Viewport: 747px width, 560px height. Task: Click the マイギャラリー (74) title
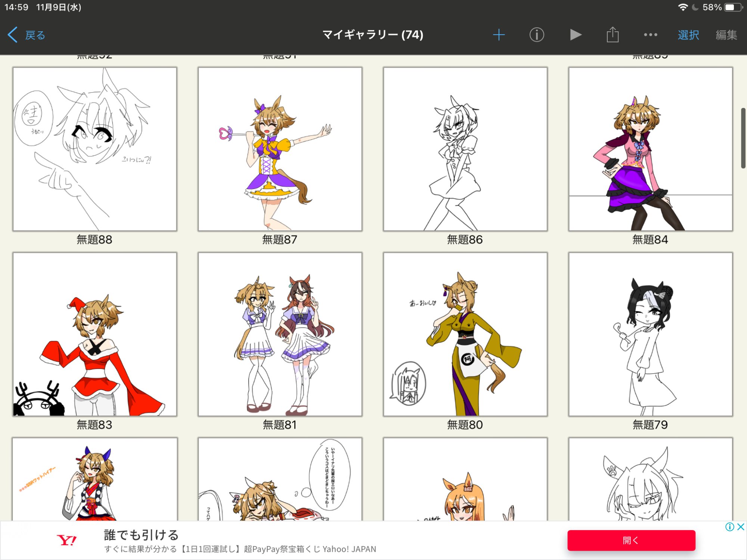[x=373, y=35]
